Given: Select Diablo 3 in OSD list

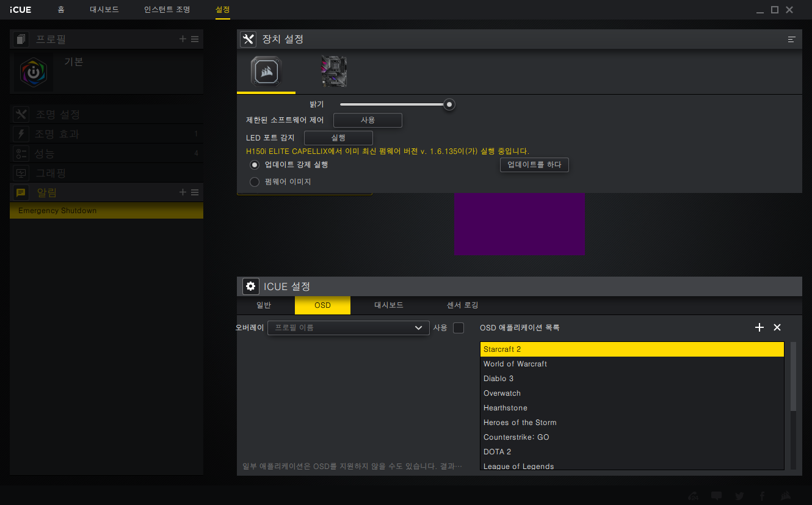Looking at the screenshot, I should coord(632,379).
